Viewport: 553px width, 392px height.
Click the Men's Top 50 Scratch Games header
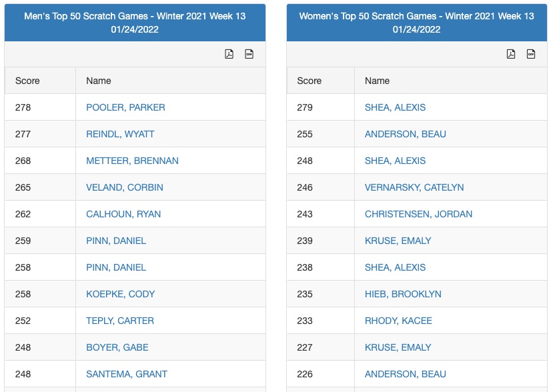pos(135,23)
